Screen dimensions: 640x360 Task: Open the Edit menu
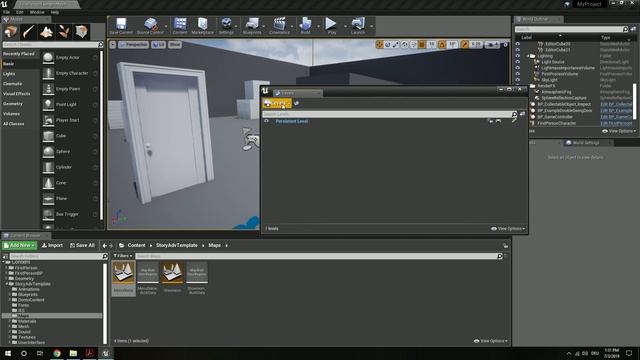(20, 12)
